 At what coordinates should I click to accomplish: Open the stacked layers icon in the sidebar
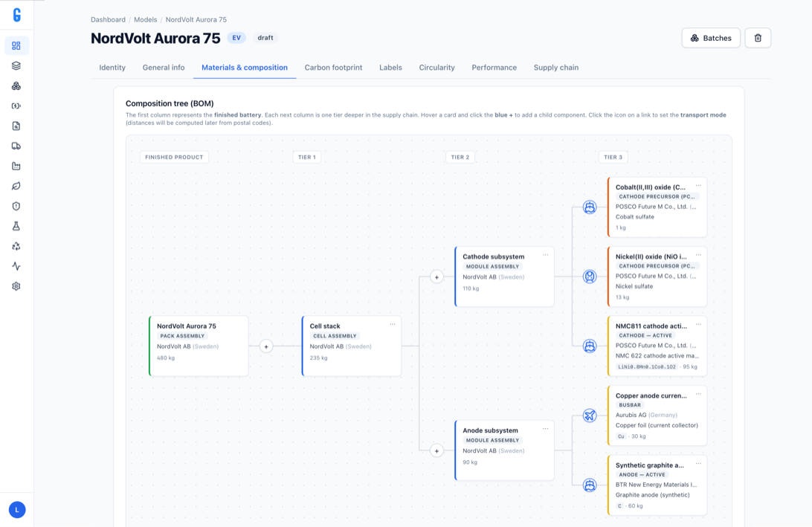tap(16, 65)
